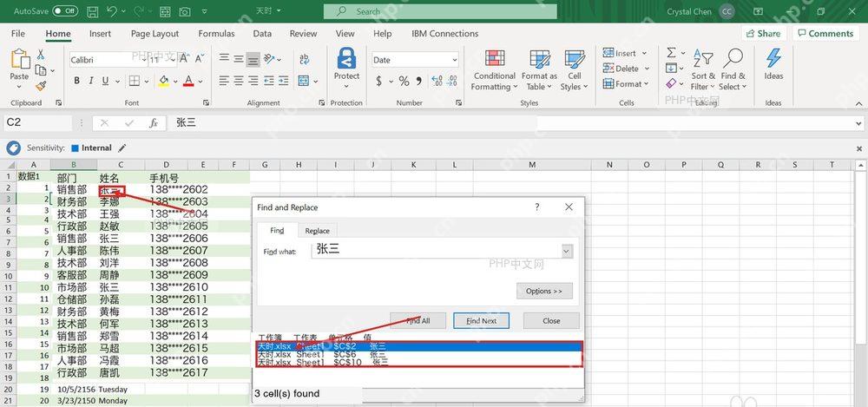
Task: Switch to the Insert ribbon tab
Action: click(100, 34)
